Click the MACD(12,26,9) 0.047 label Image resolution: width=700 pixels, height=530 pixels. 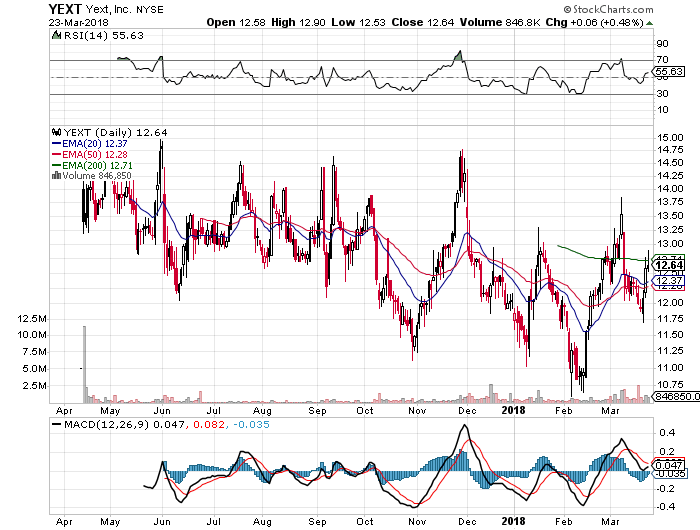click(124, 424)
